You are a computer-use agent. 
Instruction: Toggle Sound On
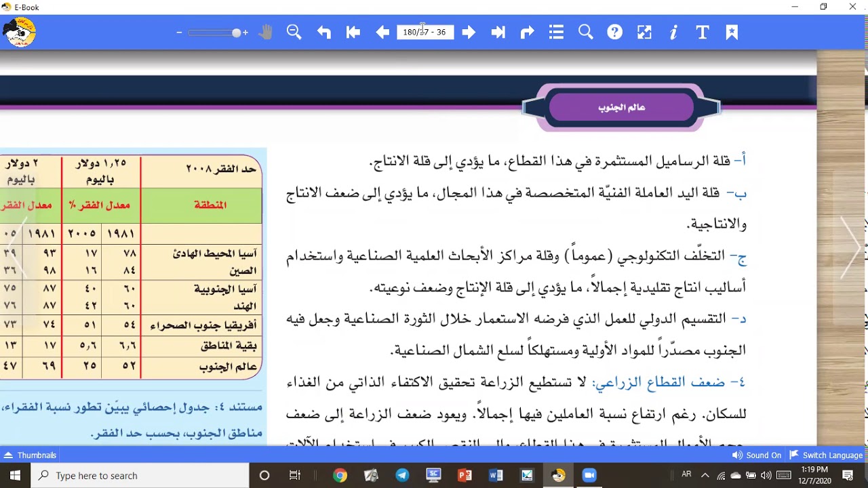point(757,455)
